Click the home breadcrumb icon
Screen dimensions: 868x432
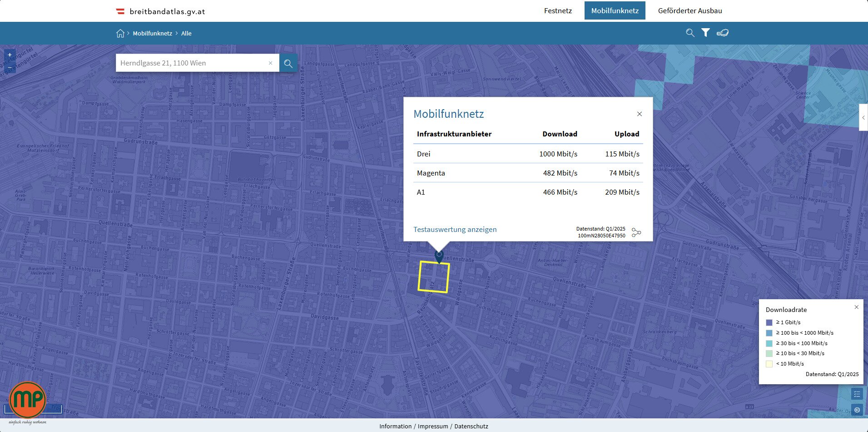point(120,33)
